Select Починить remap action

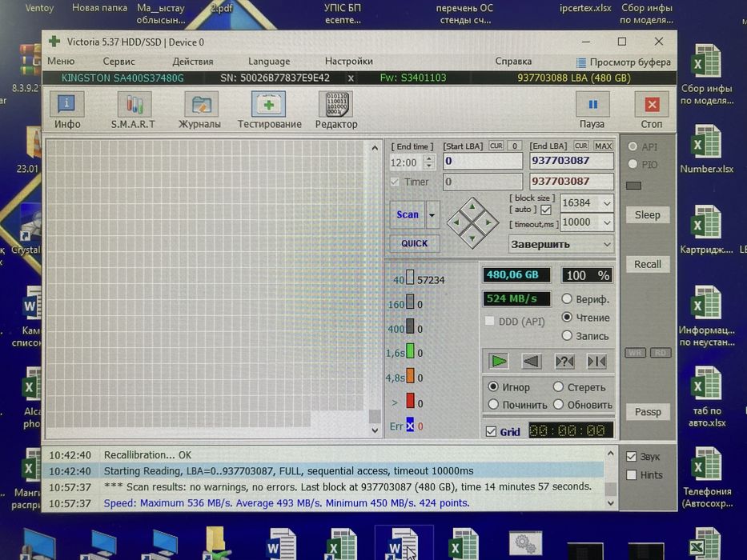(493, 404)
